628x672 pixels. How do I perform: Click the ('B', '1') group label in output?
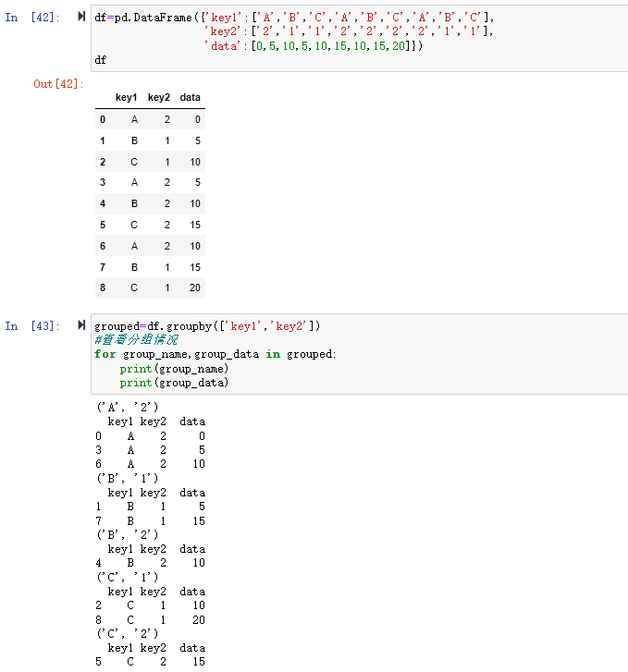pos(127,478)
